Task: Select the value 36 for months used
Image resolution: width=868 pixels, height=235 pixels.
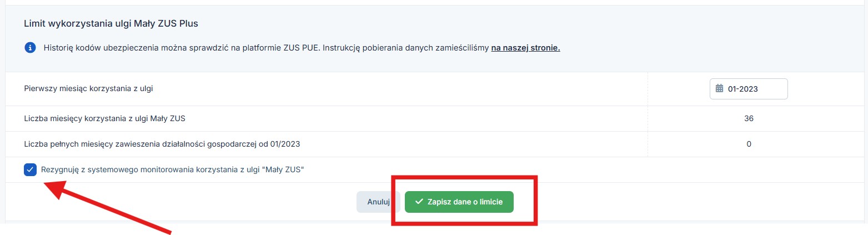Action: 749,118
